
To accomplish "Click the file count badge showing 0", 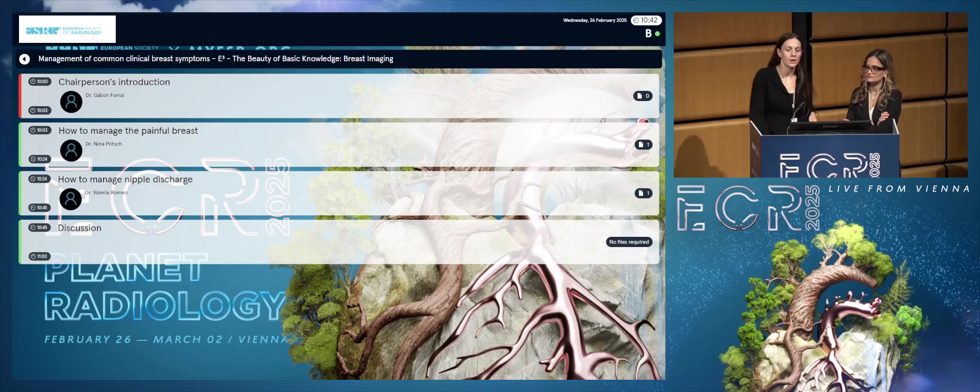I will pyautogui.click(x=643, y=96).
